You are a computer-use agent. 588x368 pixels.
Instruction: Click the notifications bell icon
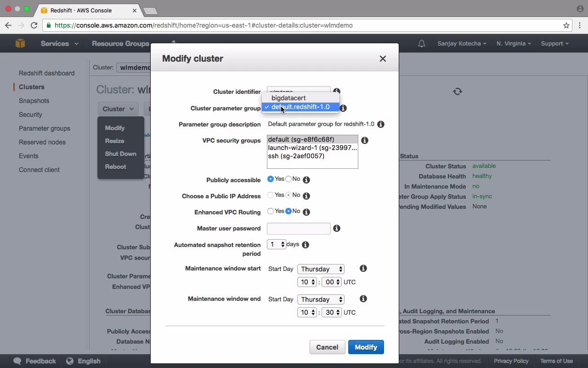click(x=421, y=44)
